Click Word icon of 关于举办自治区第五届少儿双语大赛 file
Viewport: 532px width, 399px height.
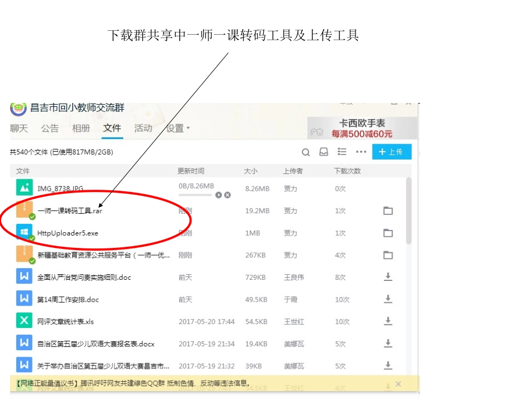point(25,365)
